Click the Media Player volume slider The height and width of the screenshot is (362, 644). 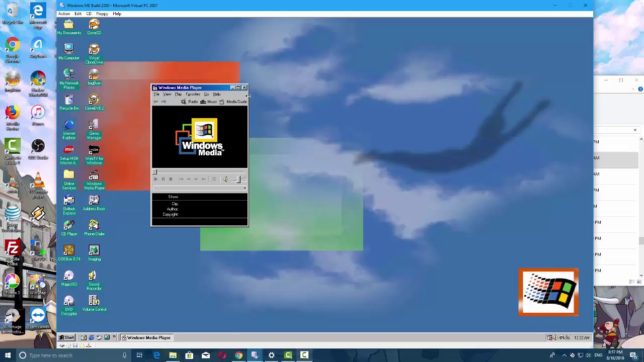[x=238, y=179]
